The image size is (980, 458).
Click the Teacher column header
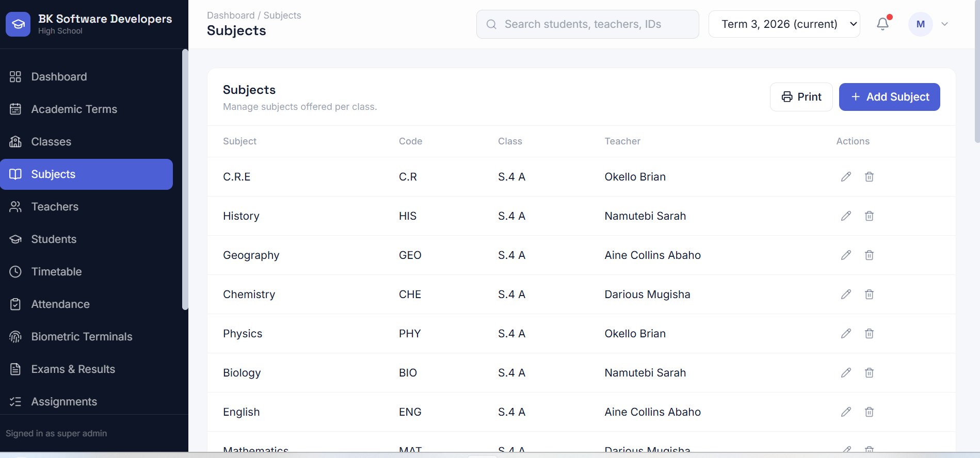[622, 141]
